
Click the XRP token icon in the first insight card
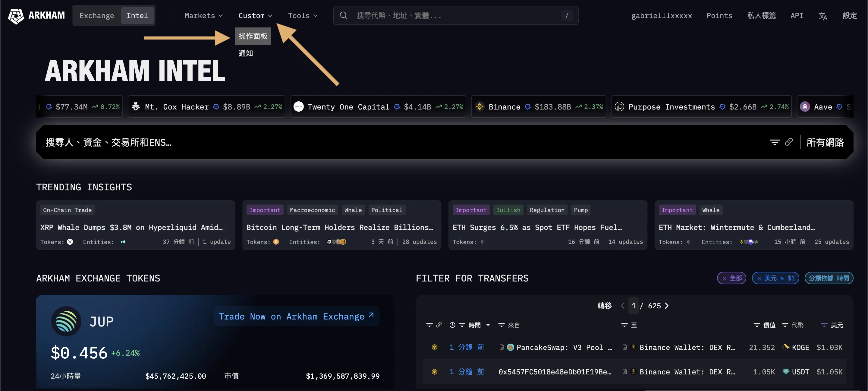(70, 242)
